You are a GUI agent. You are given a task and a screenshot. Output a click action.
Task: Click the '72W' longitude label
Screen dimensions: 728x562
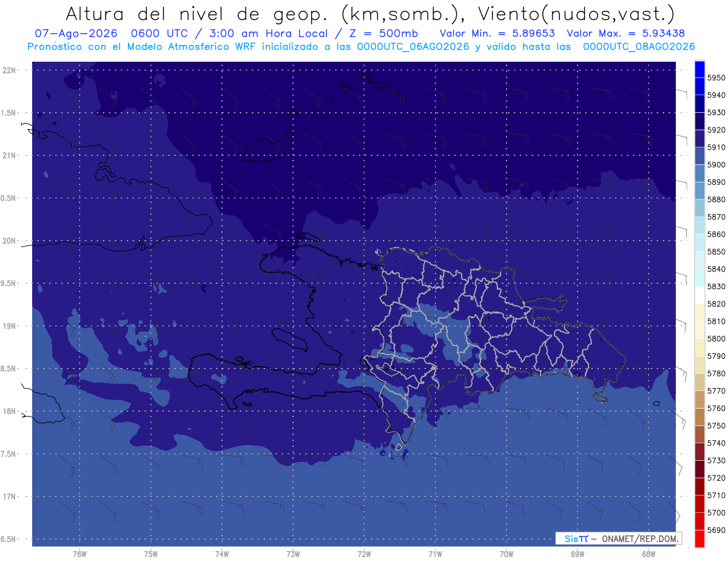364,554
